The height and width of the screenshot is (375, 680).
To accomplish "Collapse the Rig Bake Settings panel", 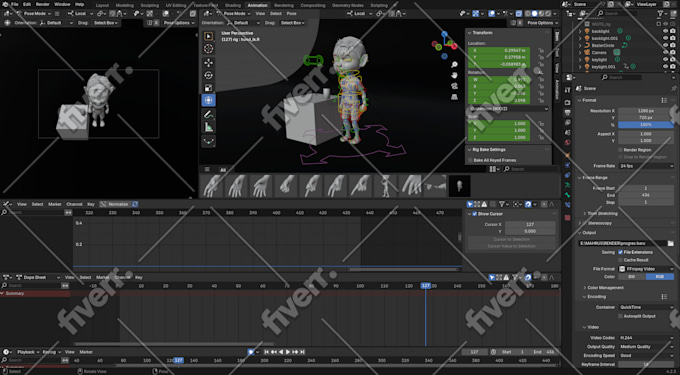I will coord(469,150).
